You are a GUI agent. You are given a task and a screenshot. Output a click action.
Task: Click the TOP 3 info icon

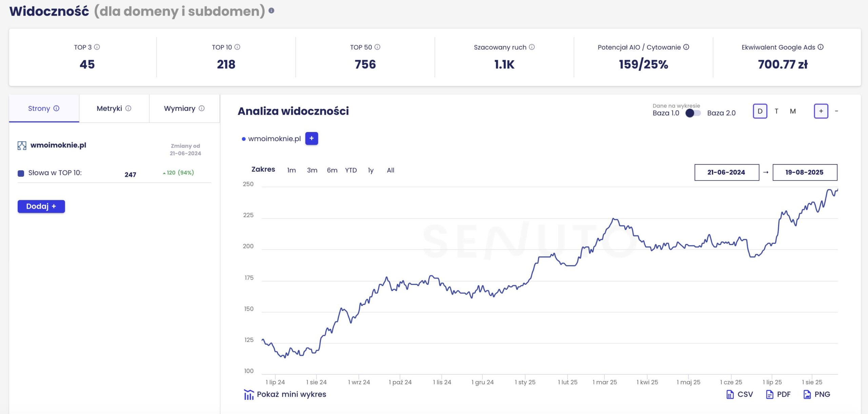[x=97, y=47]
